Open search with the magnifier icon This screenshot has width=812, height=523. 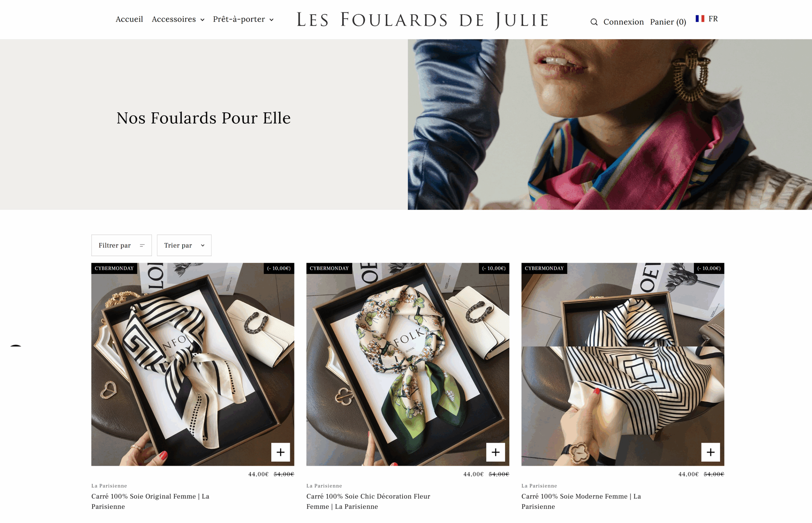point(594,22)
